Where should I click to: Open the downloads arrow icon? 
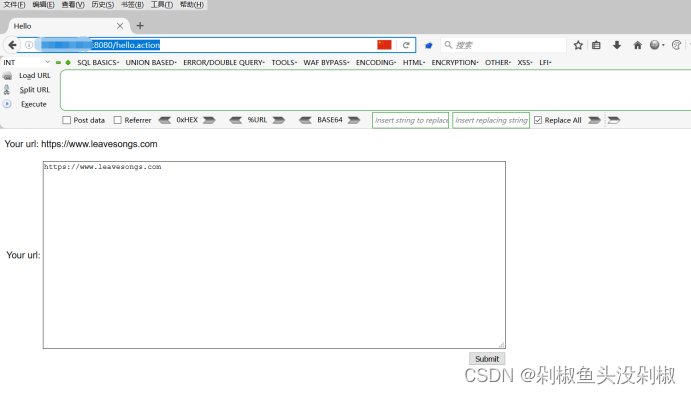point(617,45)
